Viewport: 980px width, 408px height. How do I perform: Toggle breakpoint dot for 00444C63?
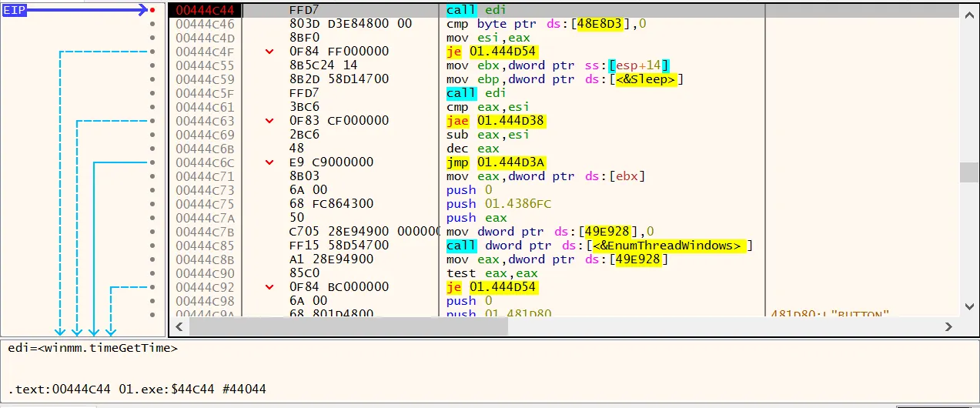click(152, 121)
